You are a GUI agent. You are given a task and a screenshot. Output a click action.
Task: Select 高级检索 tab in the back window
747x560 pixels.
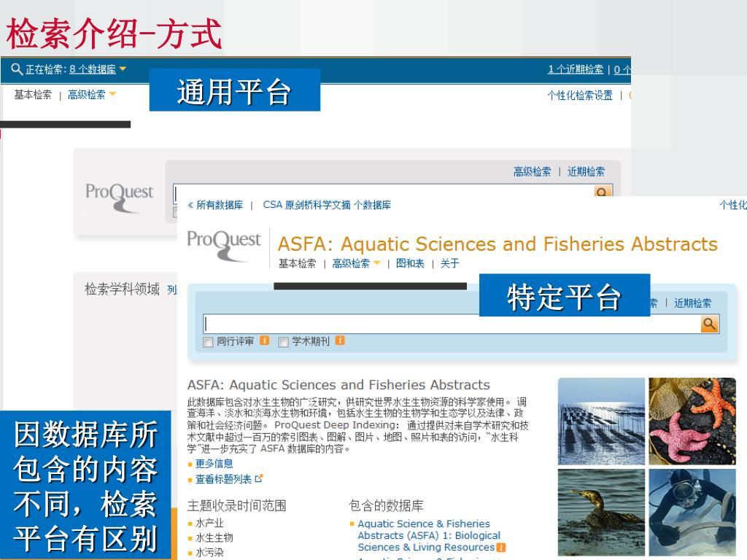pyautogui.click(x=87, y=95)
